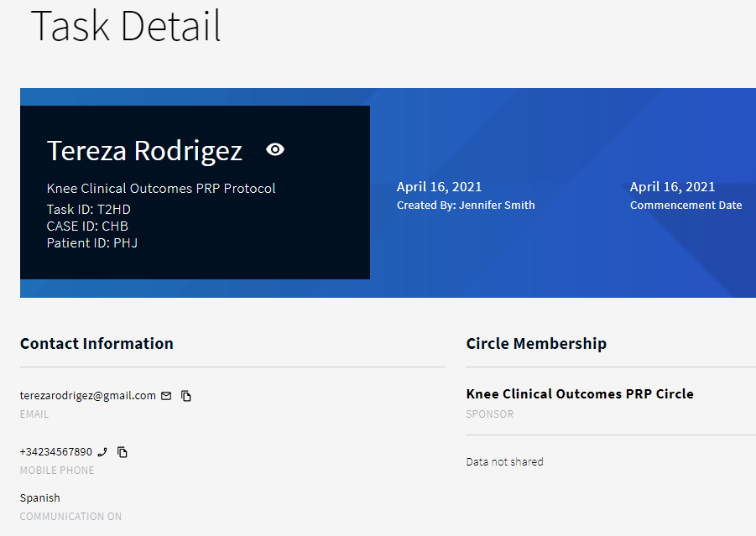Click Created By: Jennifer Smith
756x536 pixels.
465,206
